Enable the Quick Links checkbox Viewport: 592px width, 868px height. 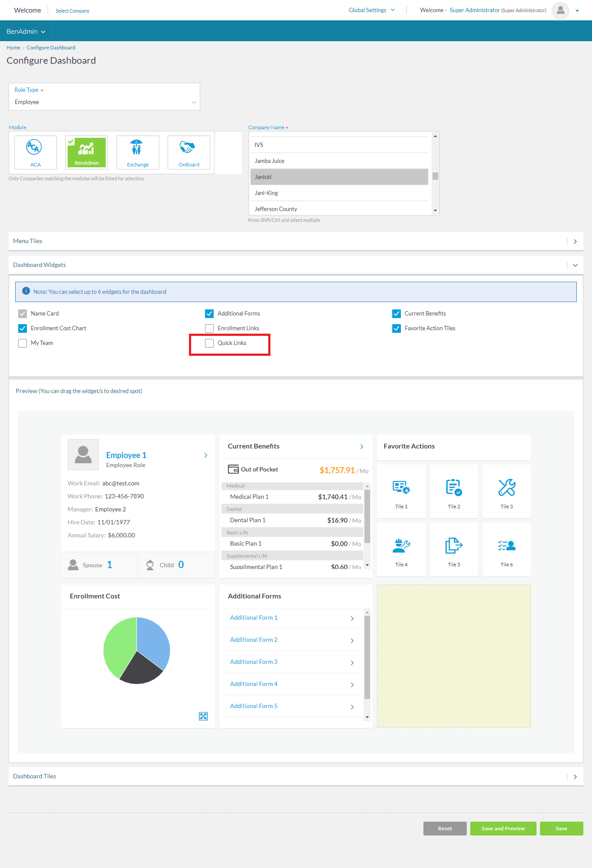[210, 343]
